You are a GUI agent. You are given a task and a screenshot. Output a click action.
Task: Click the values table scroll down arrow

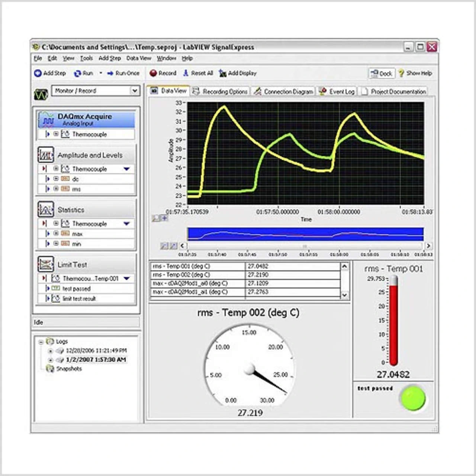point(344,295)
